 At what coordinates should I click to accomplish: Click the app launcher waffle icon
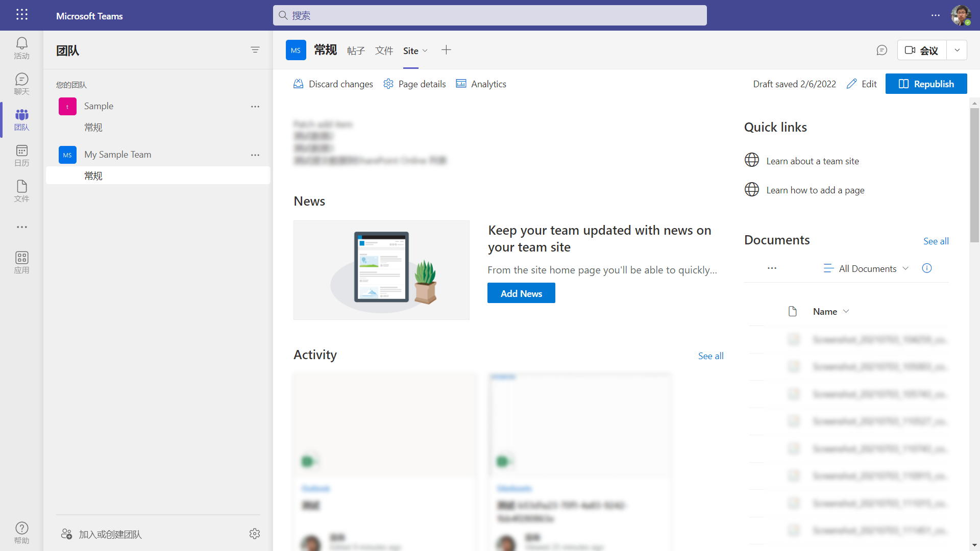[x=21, y=15]
